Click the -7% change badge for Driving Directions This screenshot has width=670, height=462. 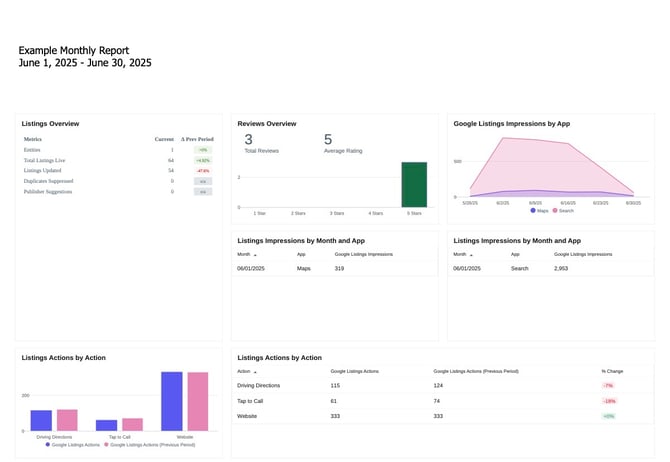tap(608, 385)
